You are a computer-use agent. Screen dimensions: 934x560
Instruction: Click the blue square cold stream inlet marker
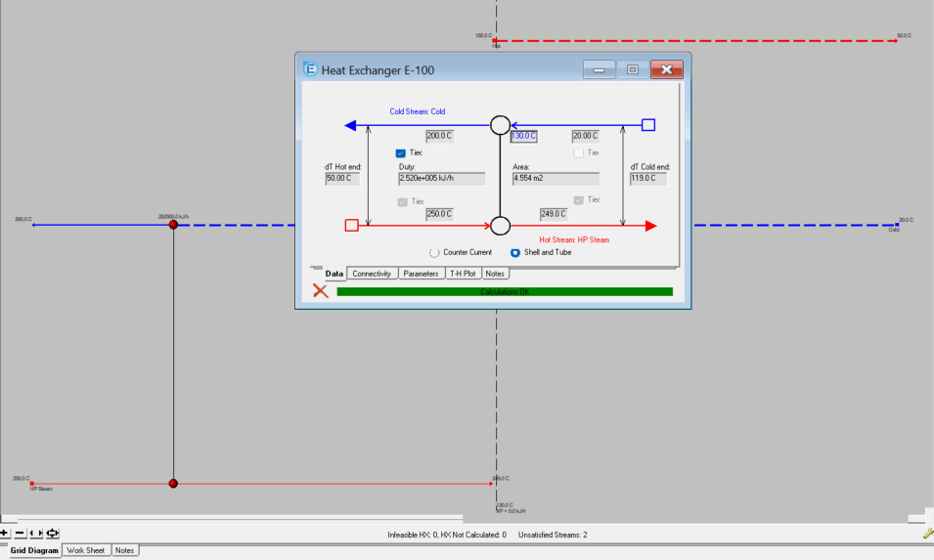[648, 125]
